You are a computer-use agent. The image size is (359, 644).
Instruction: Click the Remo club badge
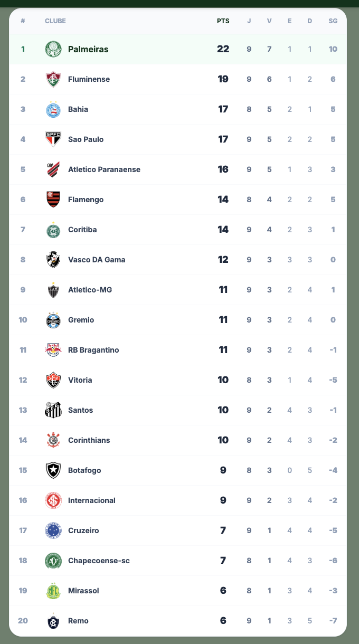(53, 621)
